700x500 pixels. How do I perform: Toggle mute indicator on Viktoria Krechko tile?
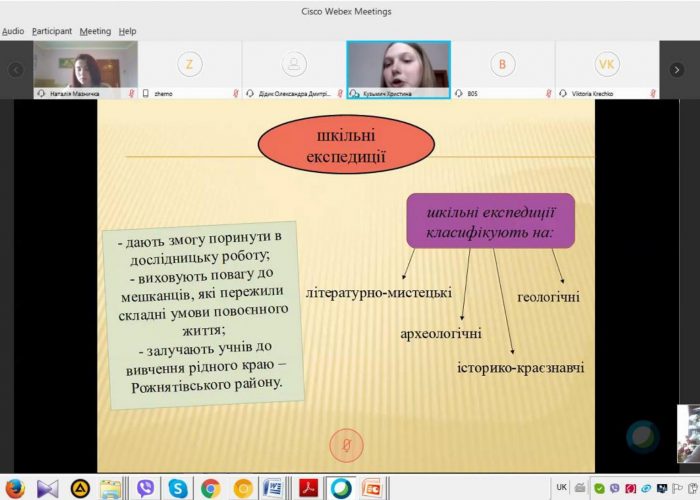click(653, 93)
